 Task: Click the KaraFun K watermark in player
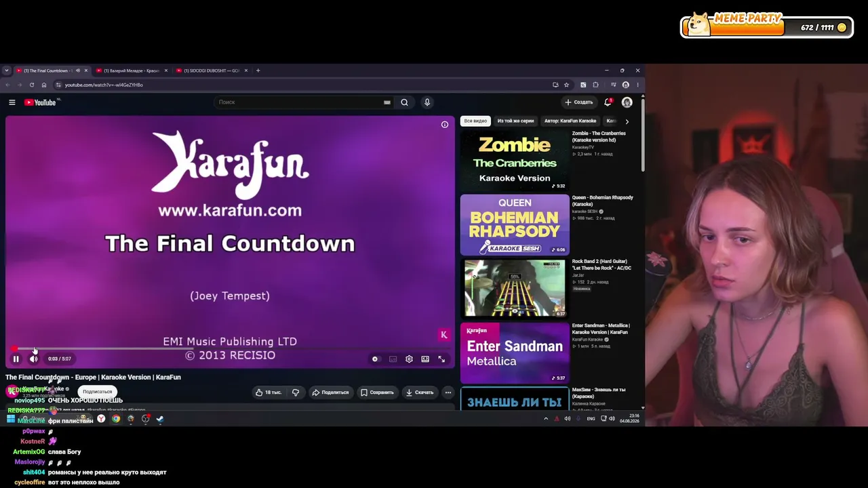click(x=444, y=335)
